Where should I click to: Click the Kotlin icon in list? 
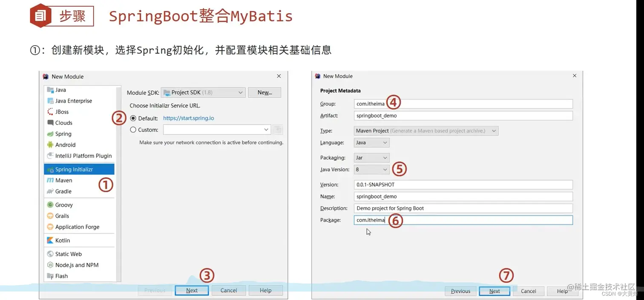click(x=50, y=240)
